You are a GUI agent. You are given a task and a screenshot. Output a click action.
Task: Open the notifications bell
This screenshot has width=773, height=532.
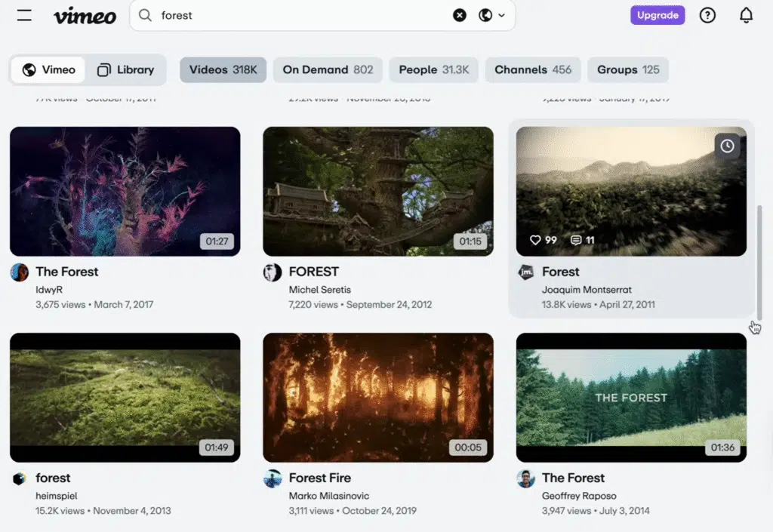pos(746,14)
